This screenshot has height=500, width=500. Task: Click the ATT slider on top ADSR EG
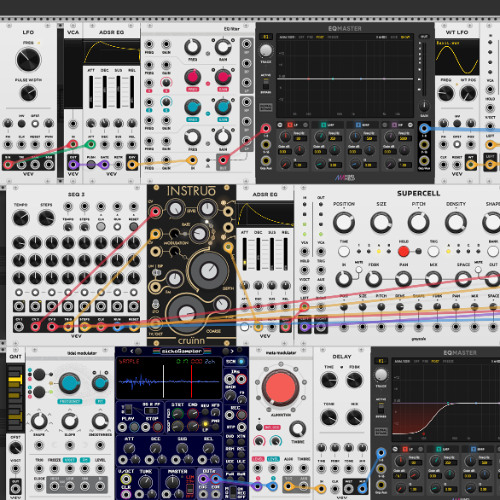91,92
